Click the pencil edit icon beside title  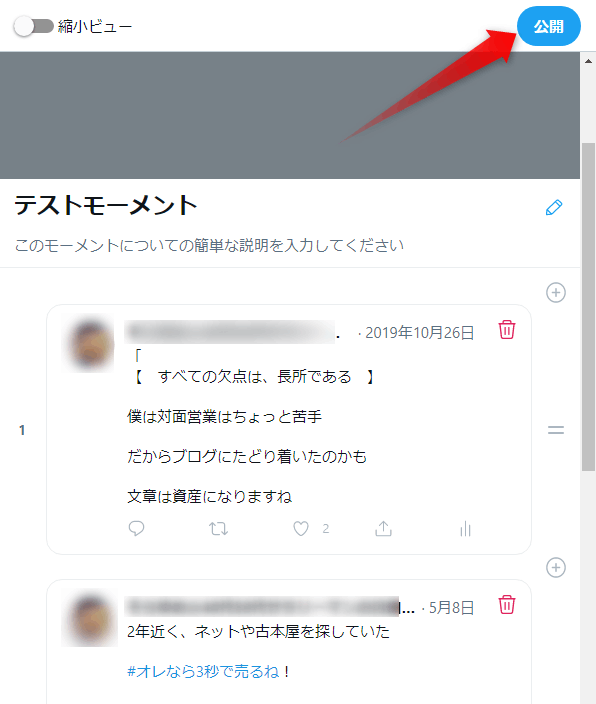pyautogui.click(x=554, y=207)
